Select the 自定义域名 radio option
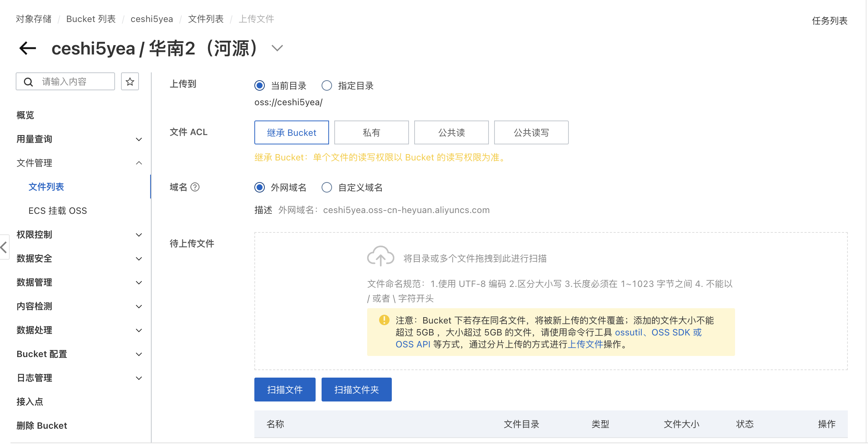 coord(327,187)
